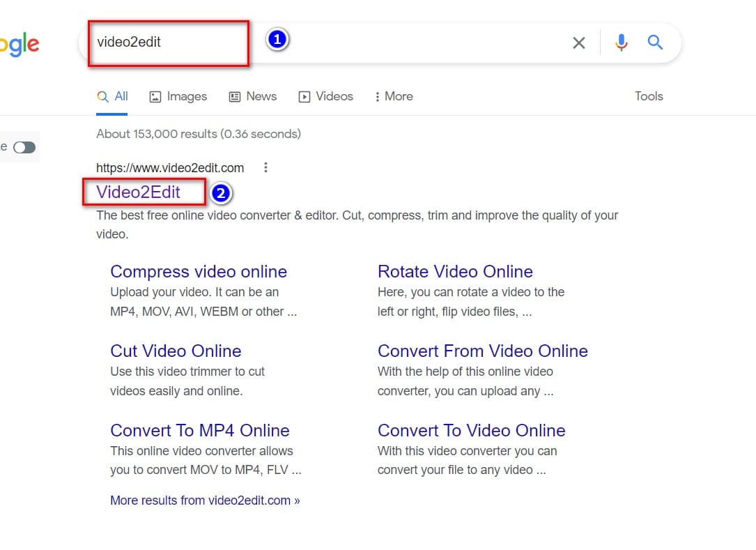Switch to the News tab
The image size is (756, 550).
253,96
